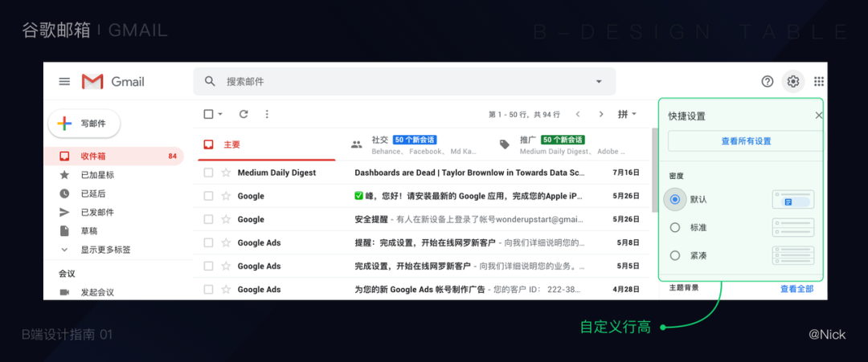Check the Google Ads 4月28日 email checkbox

[x=208, y=289]
